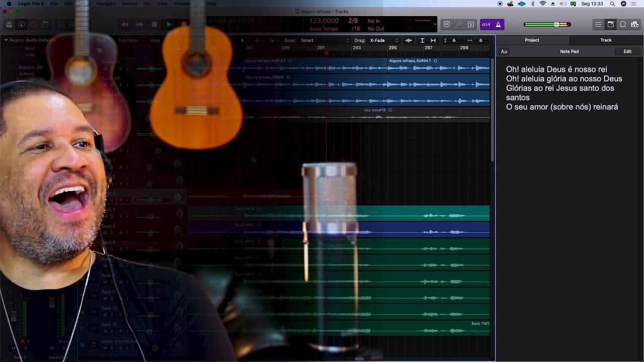Rewind the playhead
Viewport: 644px width, 362px height.
pos(124,24)
